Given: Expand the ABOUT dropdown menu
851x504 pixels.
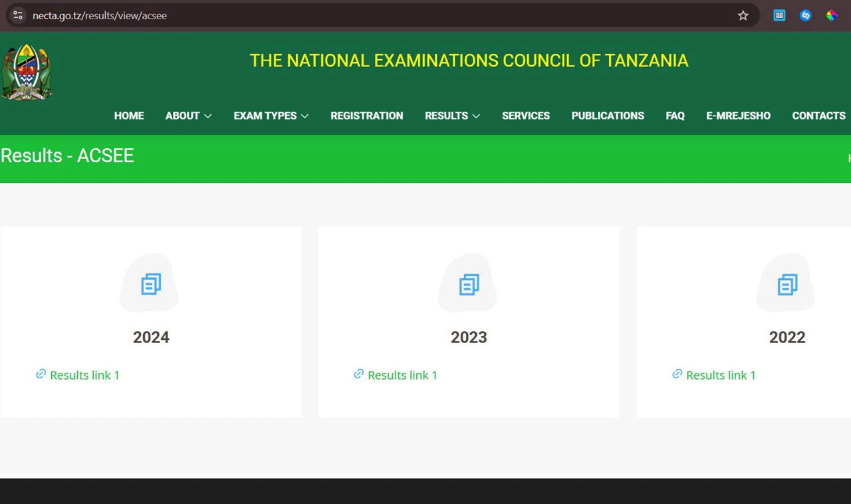Looking at the screenshot, I should pos(189,116).
